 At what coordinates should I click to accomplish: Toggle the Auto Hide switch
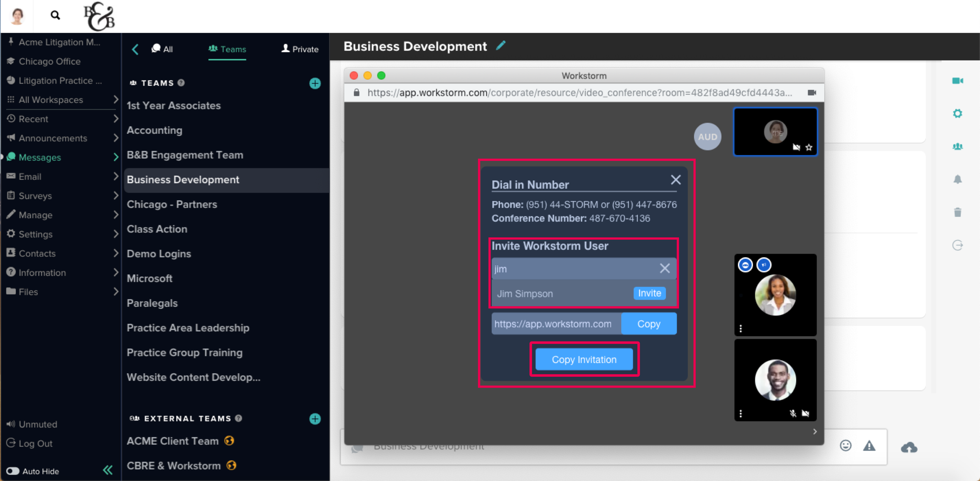pyautogui.click(x=12, y=471)
